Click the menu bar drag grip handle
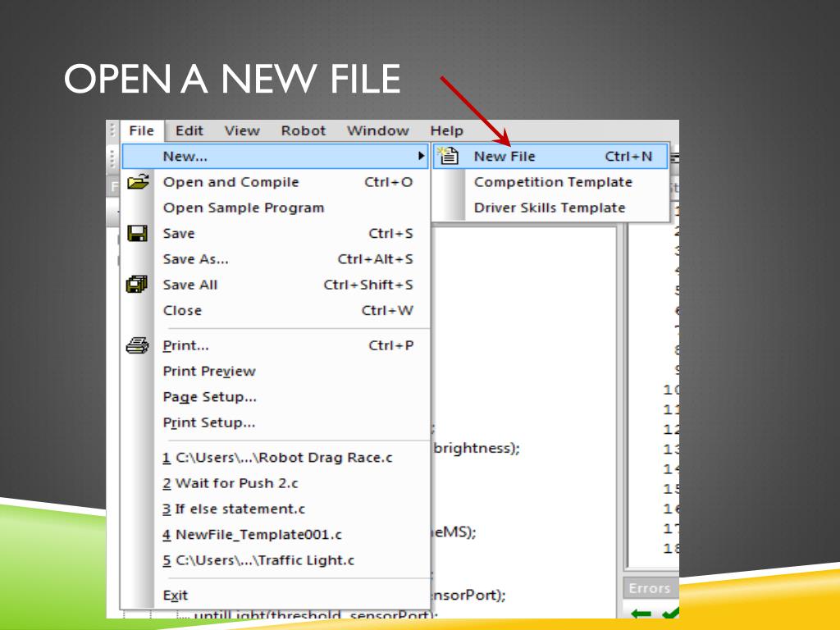The image size is (840, 630). 112,130
